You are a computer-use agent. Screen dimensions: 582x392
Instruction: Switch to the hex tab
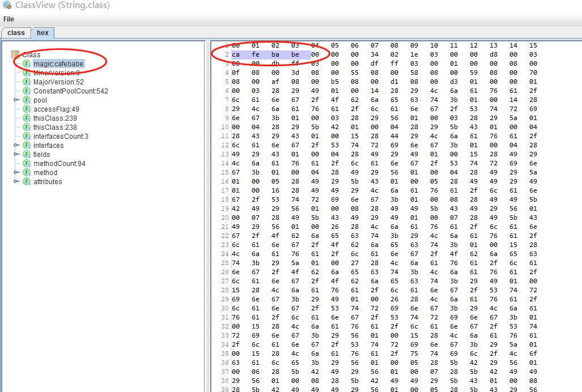tap(43, 33)
